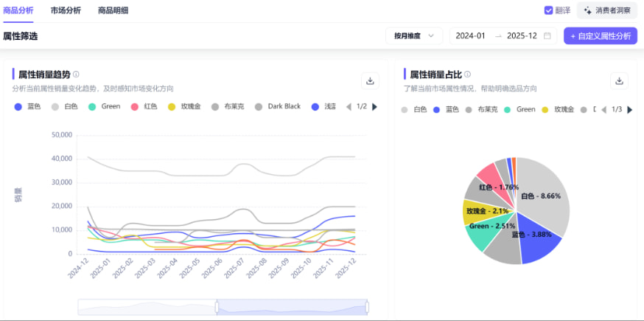
Task: Click the 2024-12 x-axis label
Action: click(x=80, y=267)
